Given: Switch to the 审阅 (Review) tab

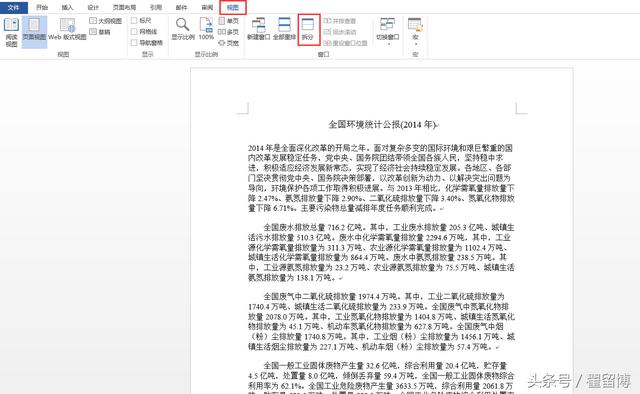Looking at the screenshot, I should (x=207, y=7).
